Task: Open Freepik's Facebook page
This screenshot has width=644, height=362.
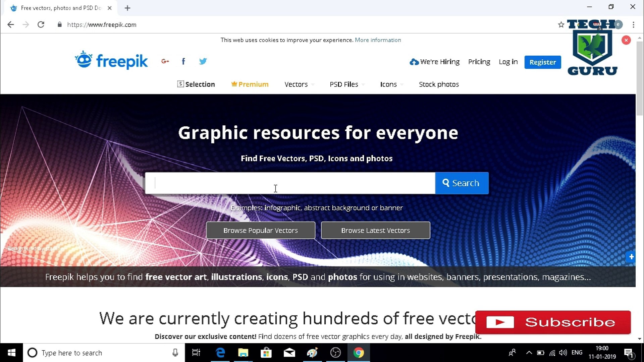Action: click(183, 61)
